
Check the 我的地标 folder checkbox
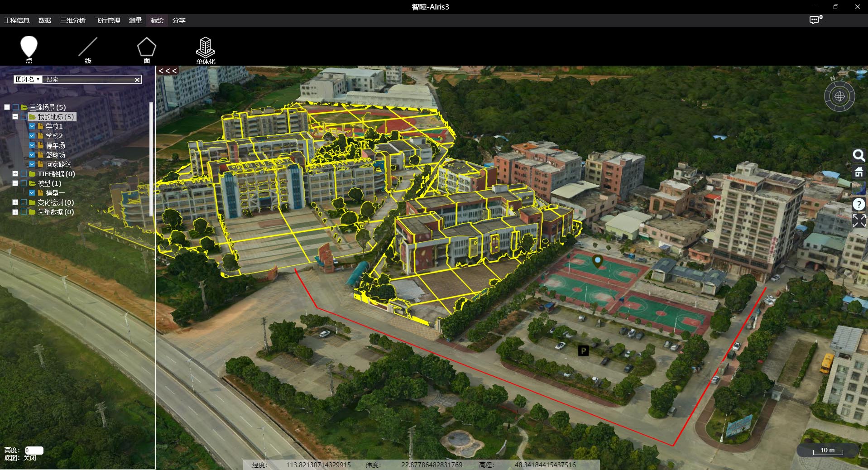24,117
